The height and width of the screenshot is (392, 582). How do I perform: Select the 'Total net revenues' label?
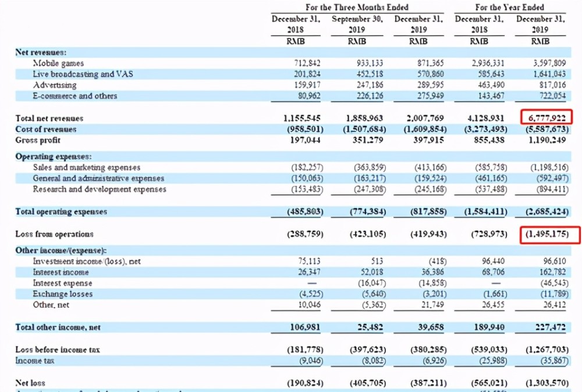click(49, 118)
